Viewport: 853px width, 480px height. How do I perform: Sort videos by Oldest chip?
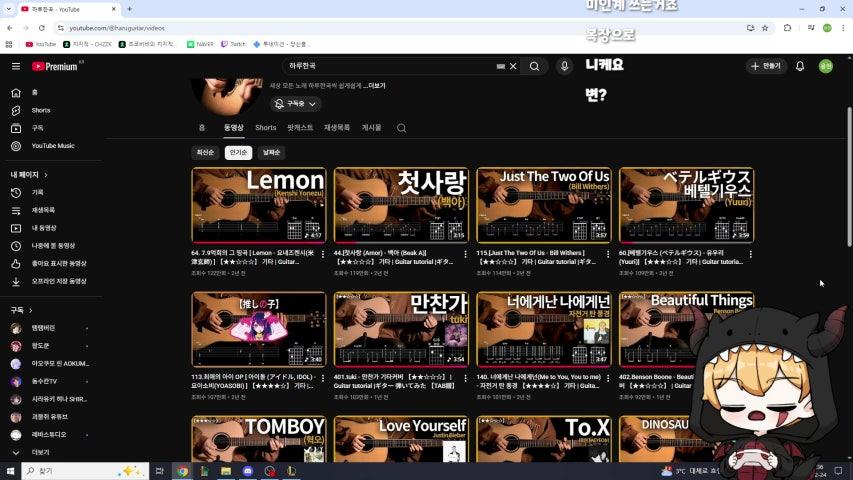click(271, 152)
